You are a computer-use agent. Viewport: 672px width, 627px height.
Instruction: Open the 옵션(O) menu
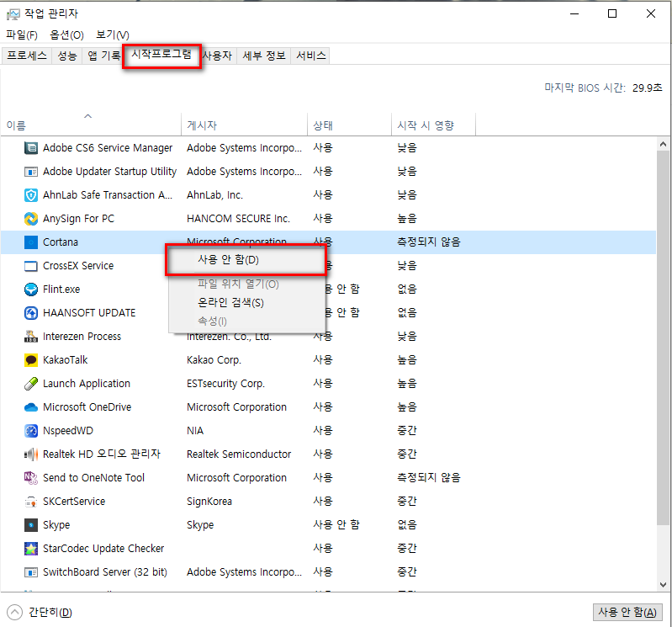tap(66, 35)
